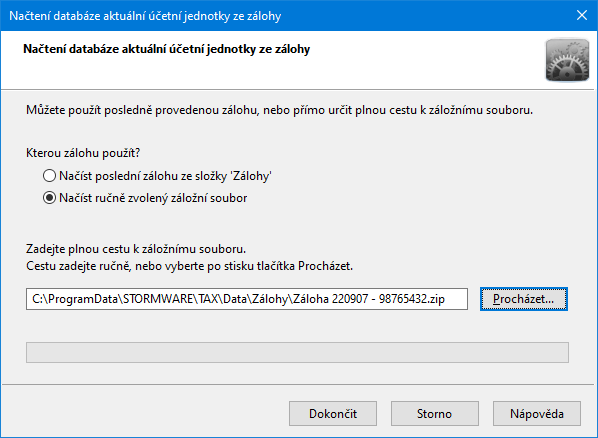Select 'Načíst ručně zvolený záložní soubor' radio
598x438 pixels.
[145, 198]
